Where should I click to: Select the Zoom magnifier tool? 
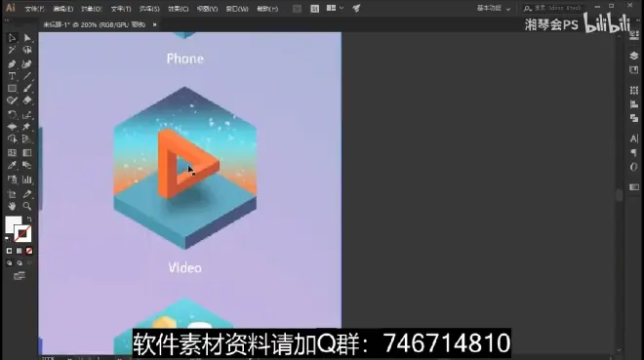pyautogui.click(x=27, y=206)
